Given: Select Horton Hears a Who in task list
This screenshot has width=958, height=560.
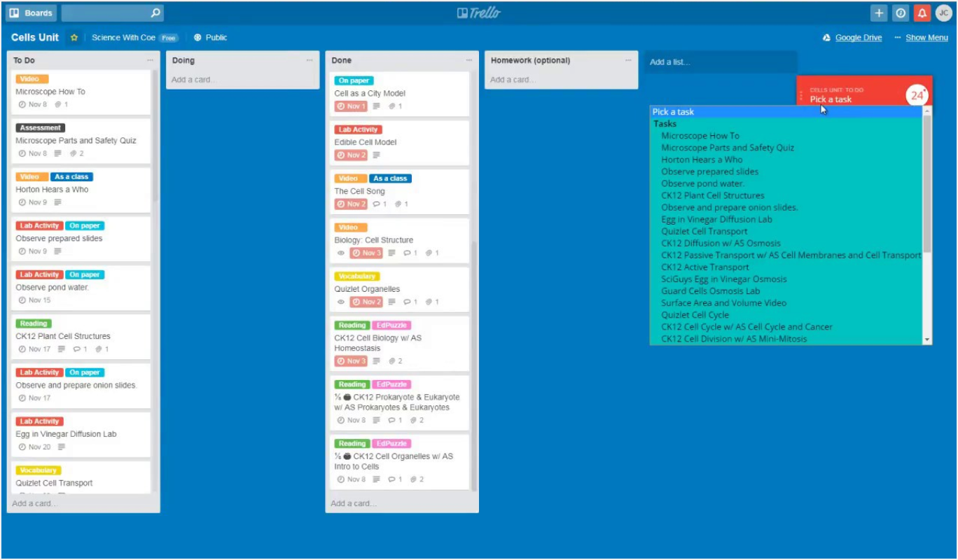Looking at the screenshot, I should tap(702, 160).
